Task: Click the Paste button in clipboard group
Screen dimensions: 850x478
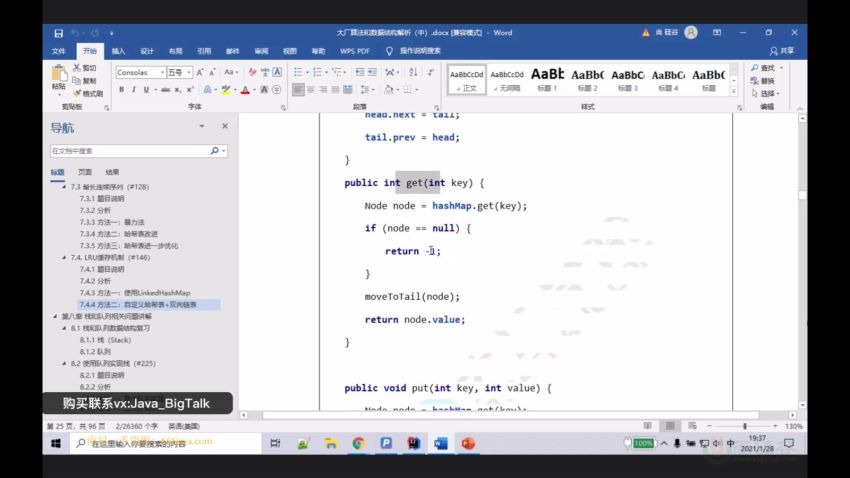Action: (59, 78)
